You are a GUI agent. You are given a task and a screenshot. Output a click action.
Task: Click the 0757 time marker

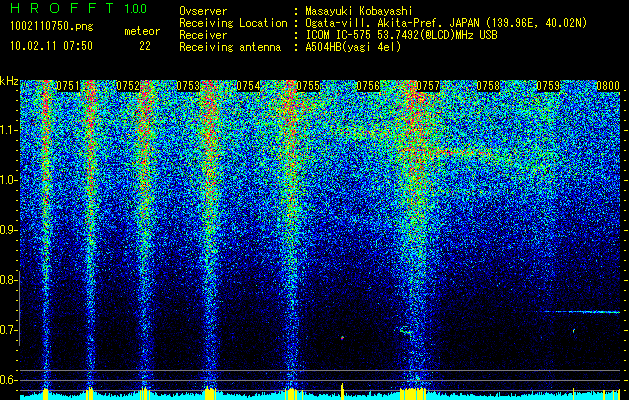pos(428,86)
